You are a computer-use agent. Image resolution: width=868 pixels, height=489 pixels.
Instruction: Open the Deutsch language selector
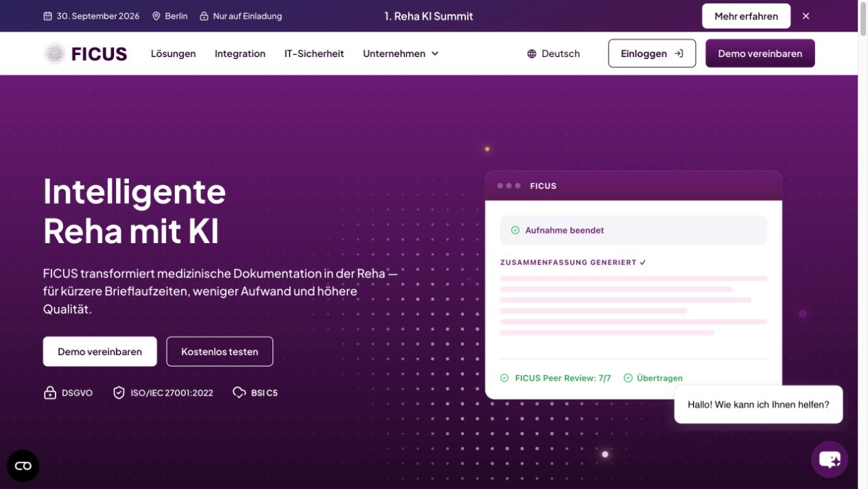click(553, 54)
